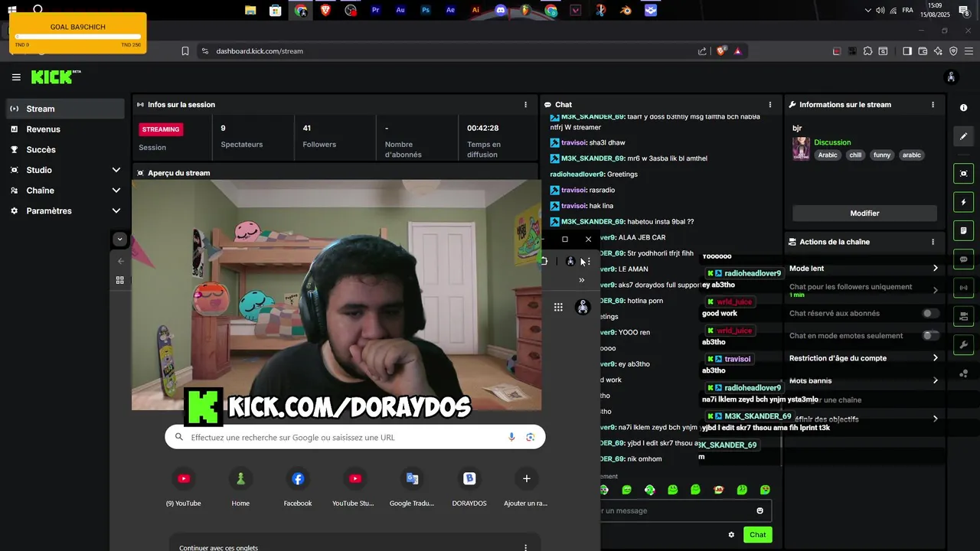This screenshot has width=980, height=551.
Task: Open Mots bannis settings
Action: 864,380
